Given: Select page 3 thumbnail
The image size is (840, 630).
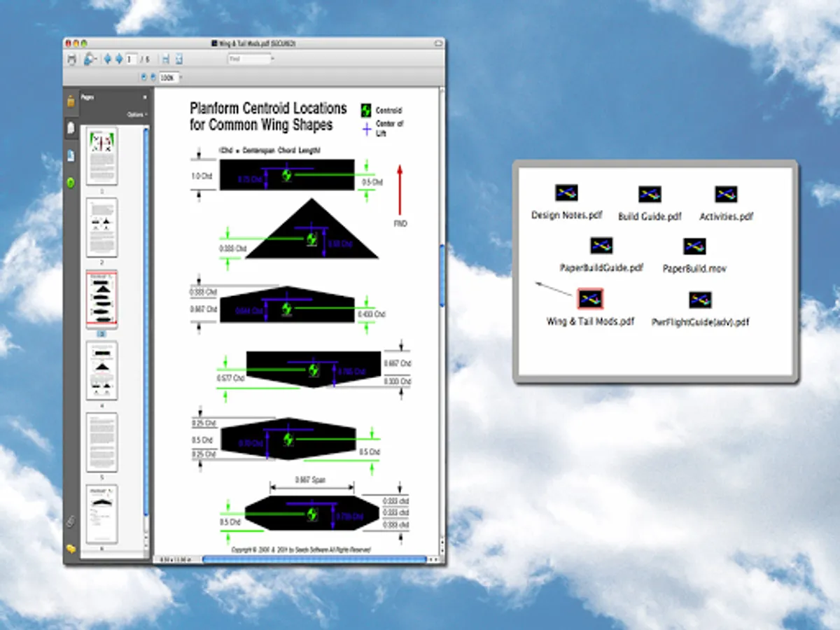Looking at the screenshot, I should [101, 300].
